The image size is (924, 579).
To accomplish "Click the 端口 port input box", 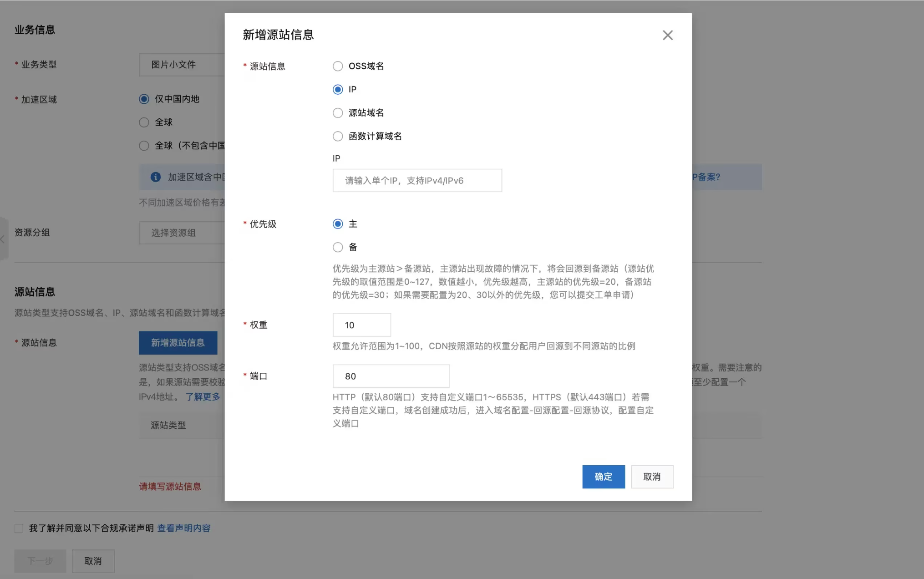I will (x=391, y=376).
